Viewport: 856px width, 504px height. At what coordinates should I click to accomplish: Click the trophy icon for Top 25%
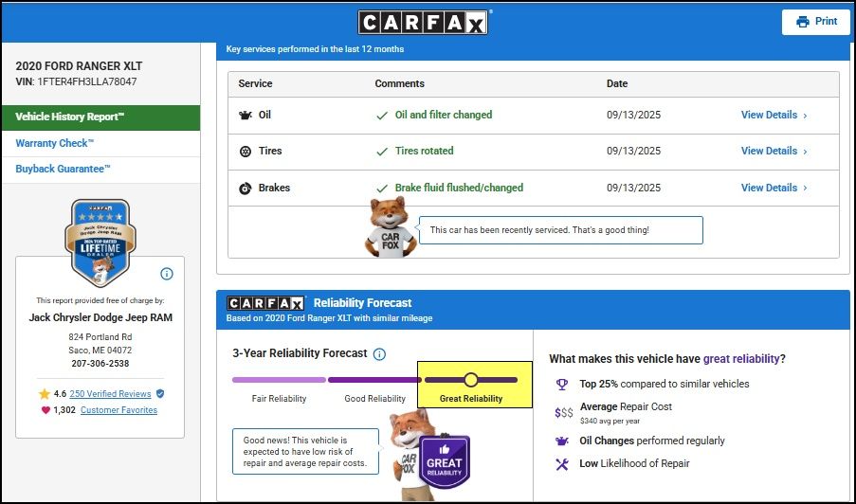[x=562, y=385]
